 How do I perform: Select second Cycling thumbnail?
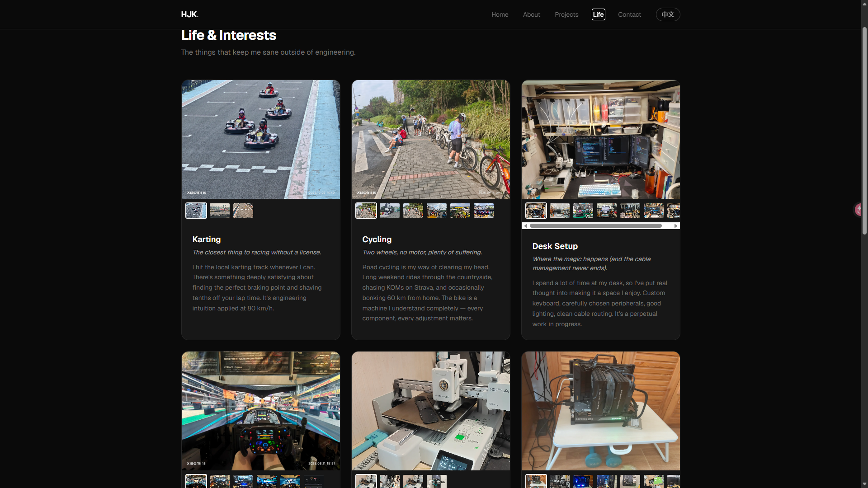coord(390,211)
